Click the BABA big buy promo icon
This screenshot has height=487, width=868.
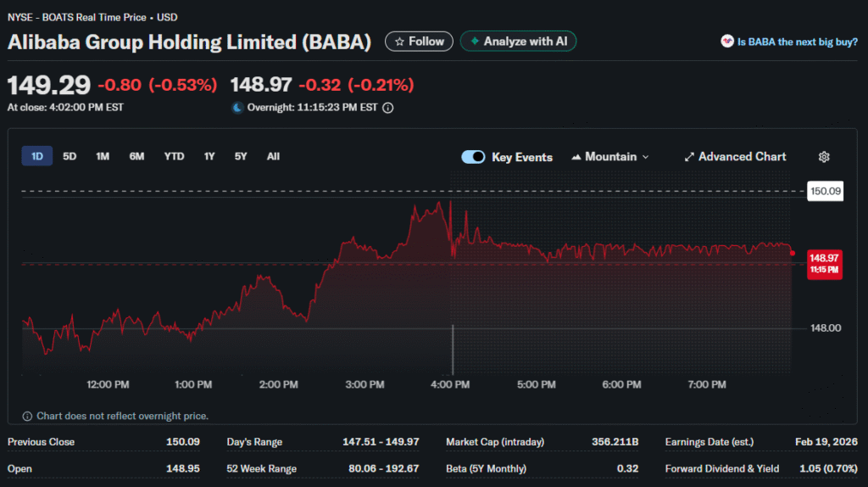click(726, 42)
